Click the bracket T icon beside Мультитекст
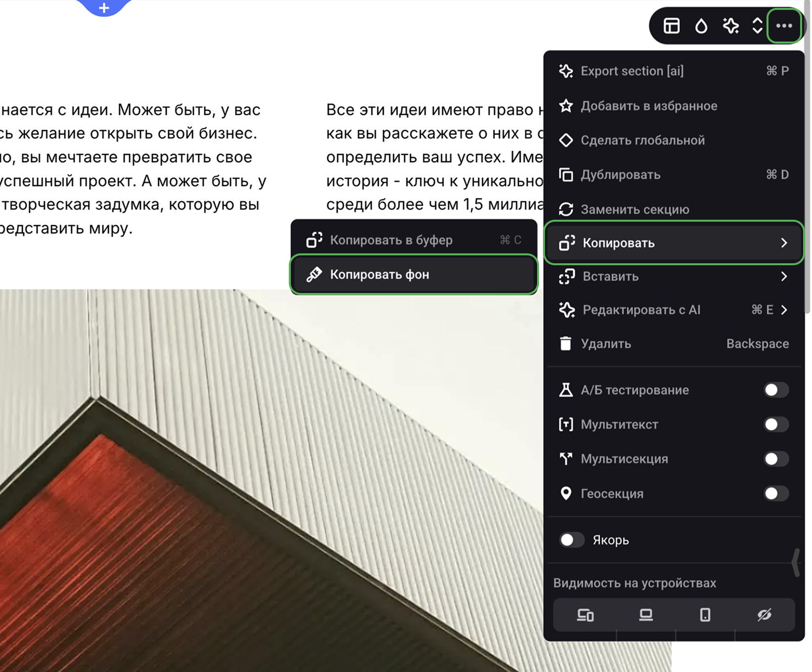812x672 pixels. click(566, 424)
